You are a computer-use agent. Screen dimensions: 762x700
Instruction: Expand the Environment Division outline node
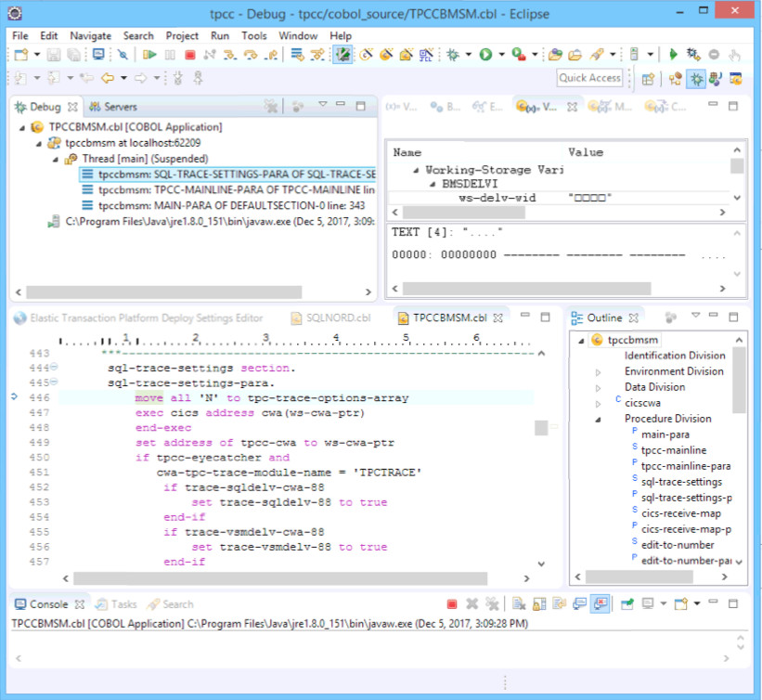599,372
